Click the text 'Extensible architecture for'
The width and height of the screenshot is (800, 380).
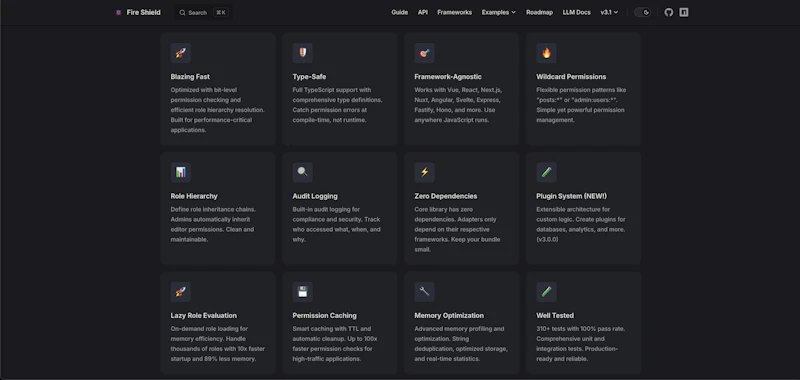573,209
